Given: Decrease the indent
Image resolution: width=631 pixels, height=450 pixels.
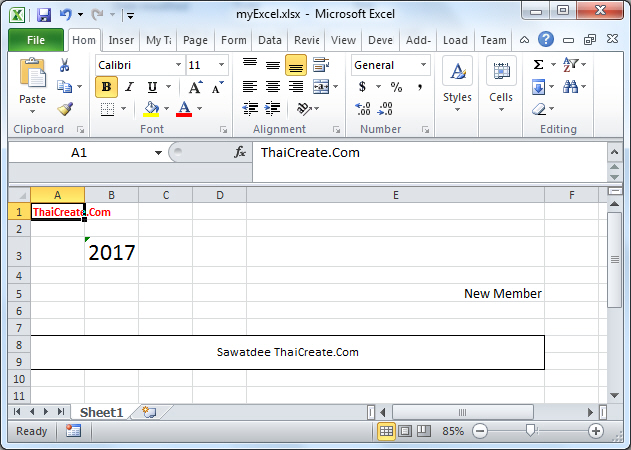Looking at the screenshot, I should tap(250, 109).
